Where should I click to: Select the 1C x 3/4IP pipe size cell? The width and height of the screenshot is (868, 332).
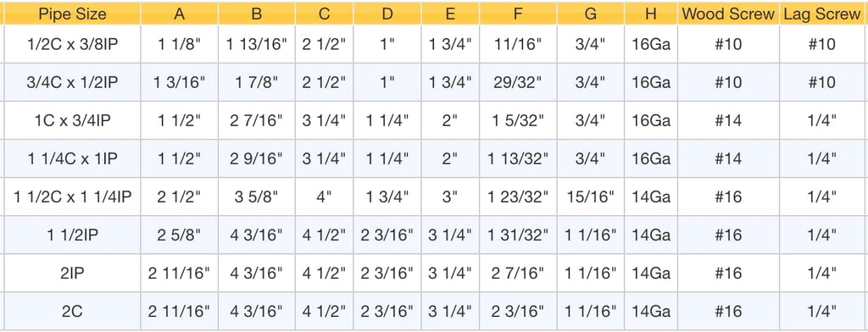tap(73, 120)
